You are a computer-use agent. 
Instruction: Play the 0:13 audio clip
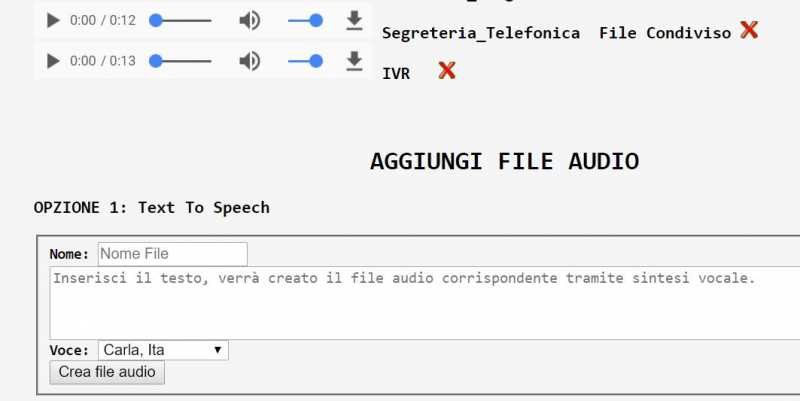54,61
